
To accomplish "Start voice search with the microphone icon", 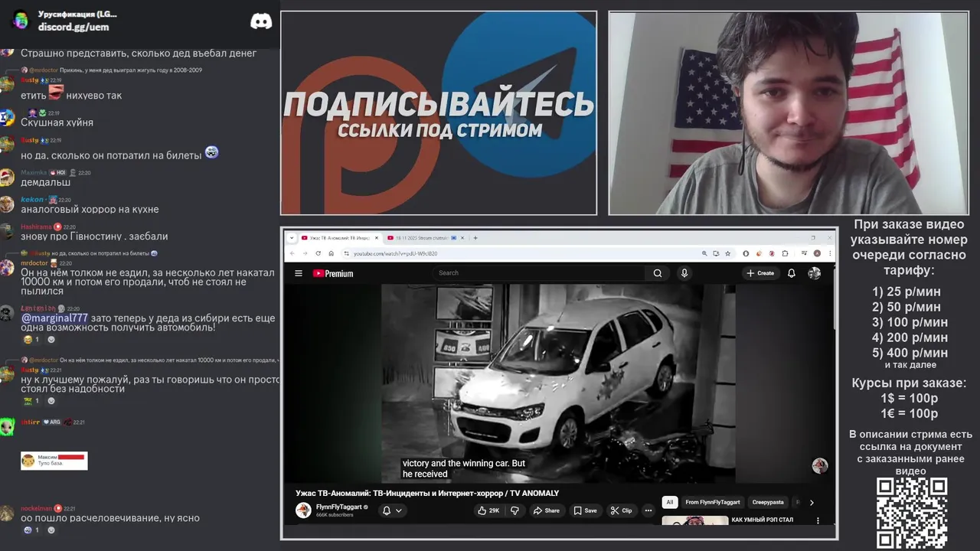I will tap(684, 273).
